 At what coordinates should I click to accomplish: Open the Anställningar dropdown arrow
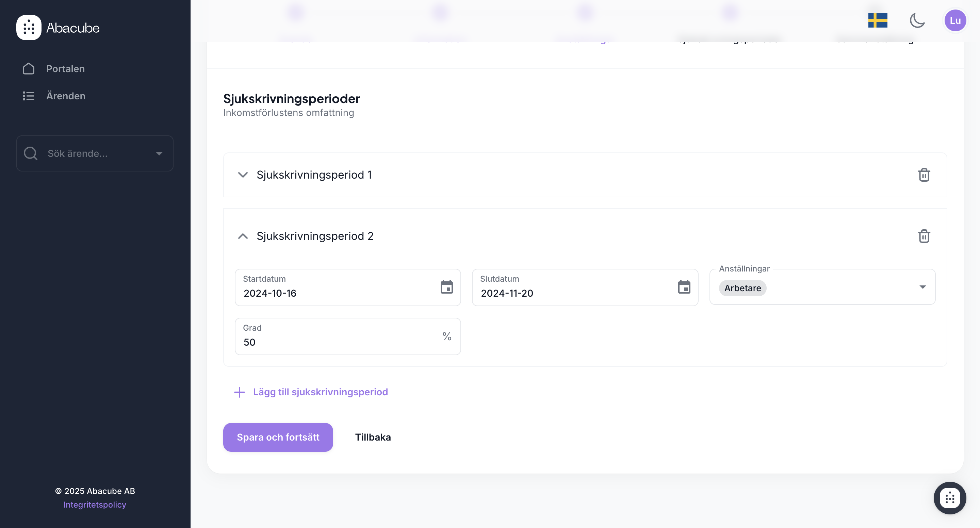(922, 287)
